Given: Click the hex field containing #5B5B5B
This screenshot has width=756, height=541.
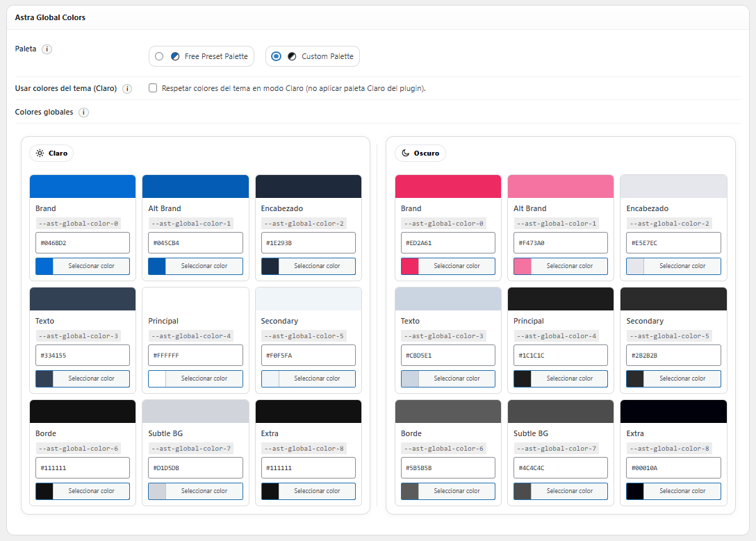Looking at the screenshot, I should click(x=448, y=468).
